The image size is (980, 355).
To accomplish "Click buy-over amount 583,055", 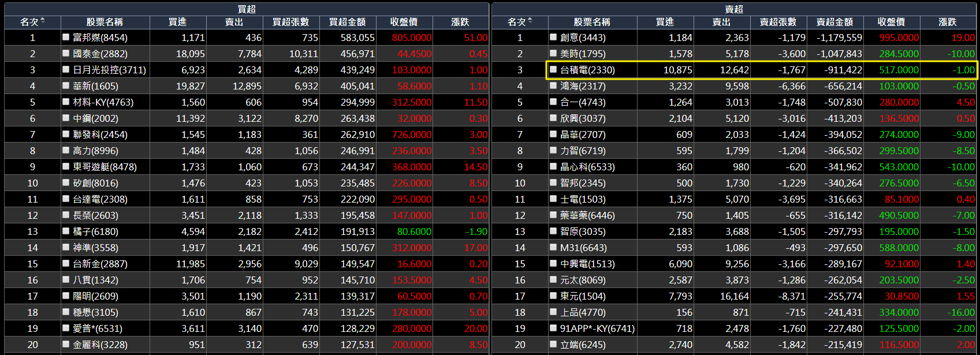I will tap(357, 38).
